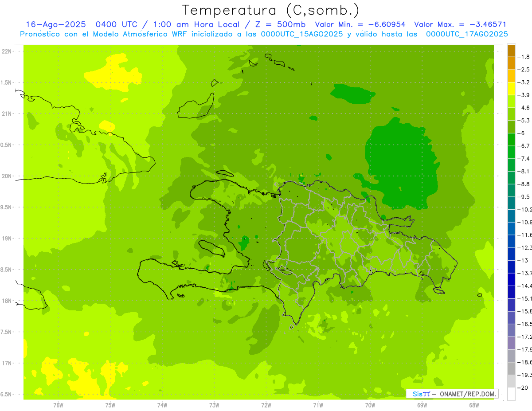Select the date text "16-Ago-2025"
The height and width of the screenshot is (411, 532).
(x=55, y=24)
